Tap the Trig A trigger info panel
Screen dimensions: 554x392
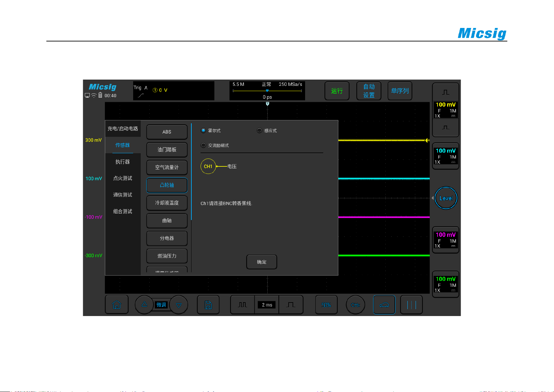(x=174, y=91)
